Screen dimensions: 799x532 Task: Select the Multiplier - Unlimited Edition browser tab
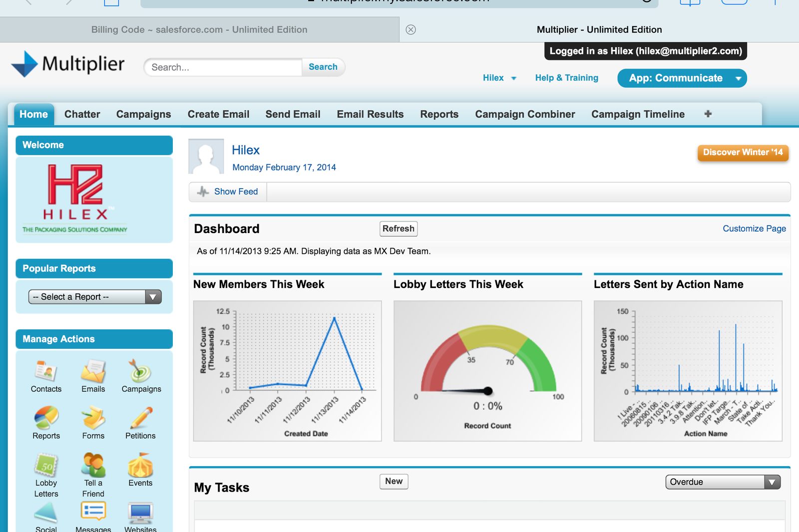click(599, 29)
